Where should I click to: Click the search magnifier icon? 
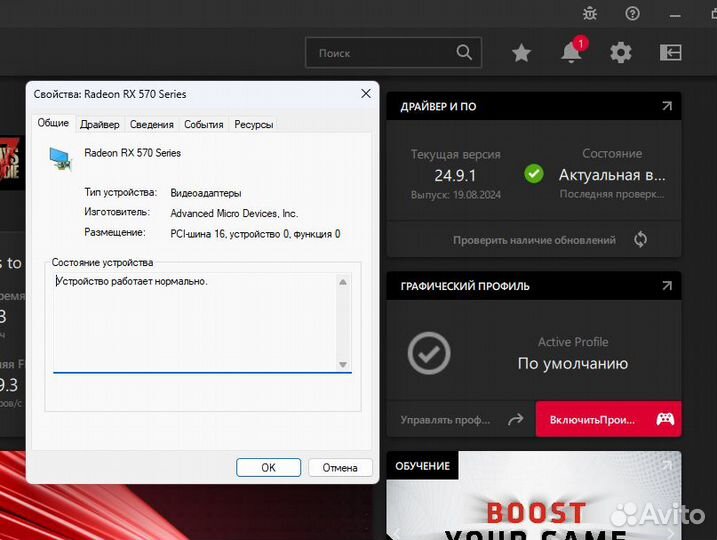(x=464, y=52)
